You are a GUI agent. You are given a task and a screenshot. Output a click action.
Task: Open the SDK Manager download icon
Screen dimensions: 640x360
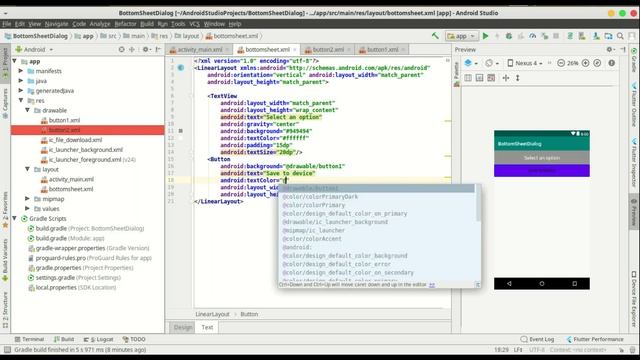tap(596, 36)
